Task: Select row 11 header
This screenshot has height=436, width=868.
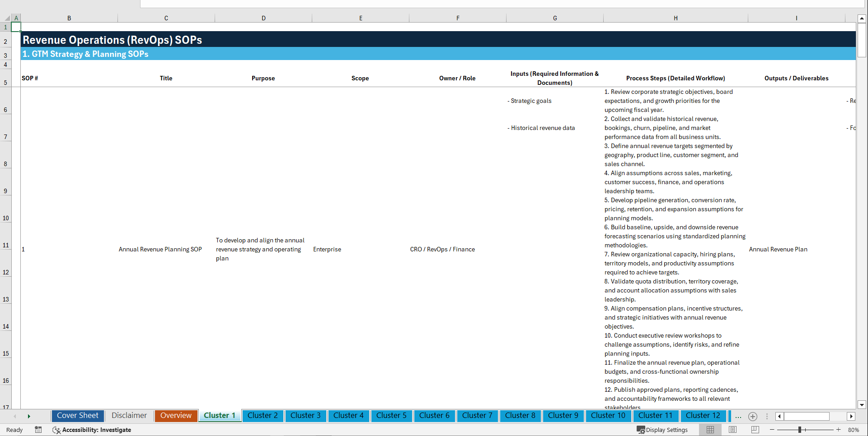Action: [x=5, y=237]
